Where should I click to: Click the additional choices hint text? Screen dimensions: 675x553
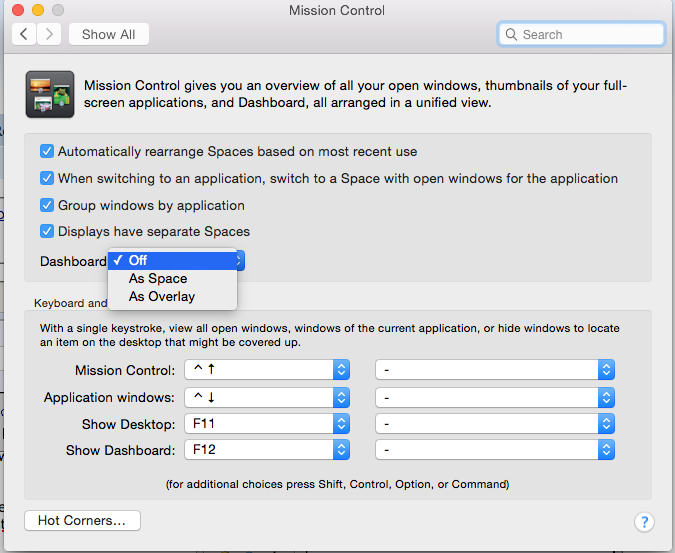click(338, 484)
